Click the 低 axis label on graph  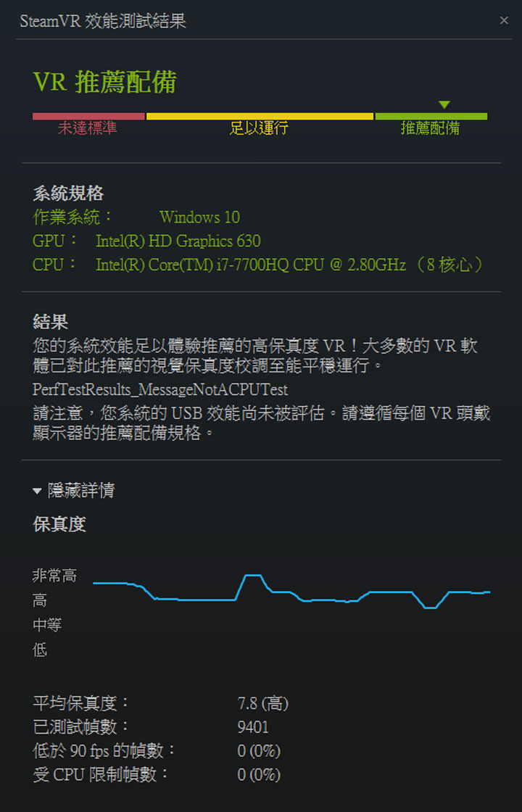(x=40, y=650)
